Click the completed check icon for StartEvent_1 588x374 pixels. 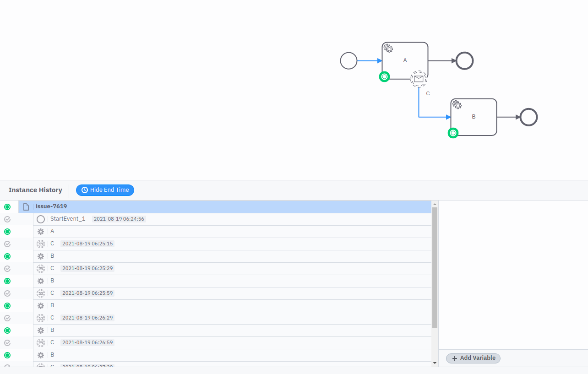tap(7, 219)
